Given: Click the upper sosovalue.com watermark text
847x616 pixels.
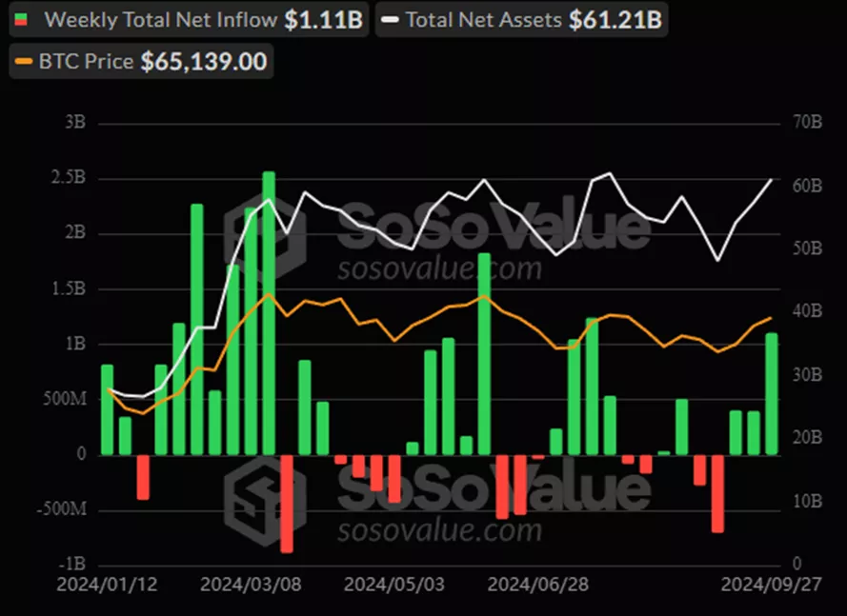Looking at the screenshot, I should (439, 268).
